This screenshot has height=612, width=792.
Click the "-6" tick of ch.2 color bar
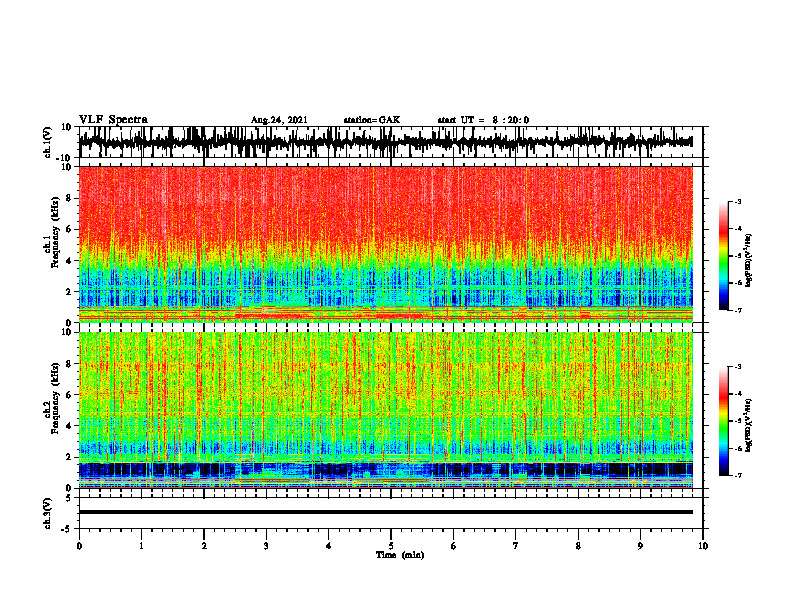pos(737,448)
